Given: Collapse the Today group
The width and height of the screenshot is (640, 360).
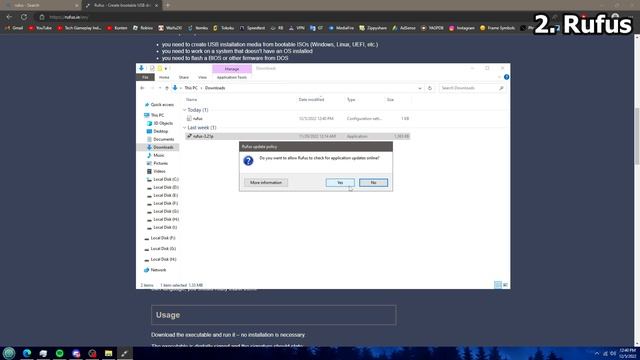Looking at the screenshot, I should (184, 110).
